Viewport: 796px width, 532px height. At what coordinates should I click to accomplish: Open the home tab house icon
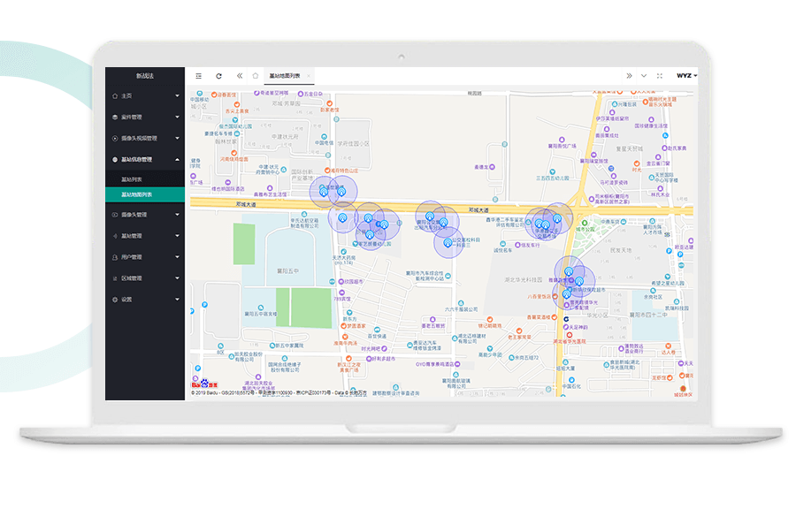click(x=256, y=76)
